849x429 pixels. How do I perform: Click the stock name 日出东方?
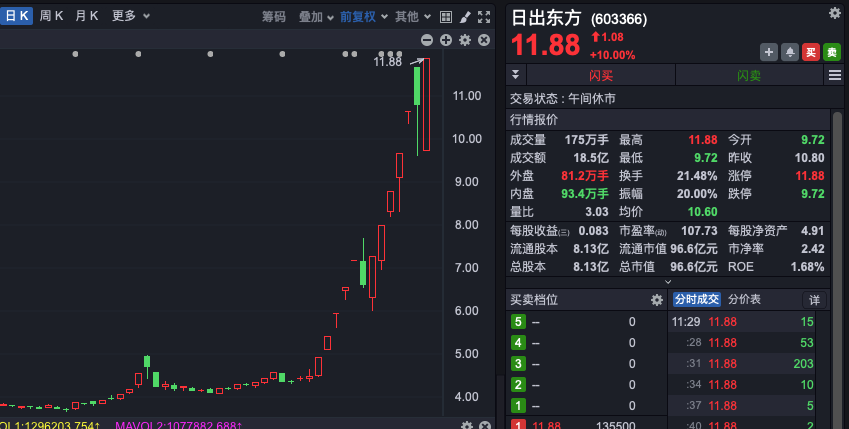coord(546,18)
